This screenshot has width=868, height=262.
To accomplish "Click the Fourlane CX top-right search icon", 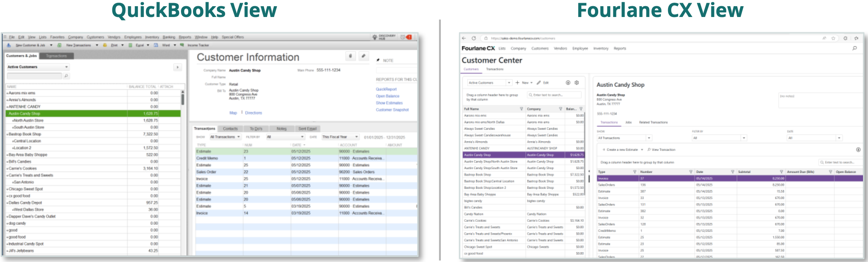I will [854, 48].
